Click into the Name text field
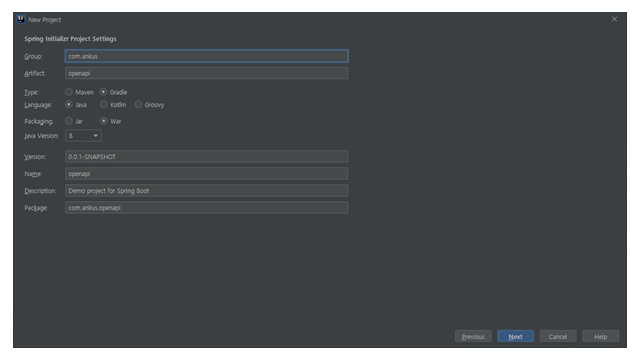This screenshot has height=360, width=640. [207, 173]
